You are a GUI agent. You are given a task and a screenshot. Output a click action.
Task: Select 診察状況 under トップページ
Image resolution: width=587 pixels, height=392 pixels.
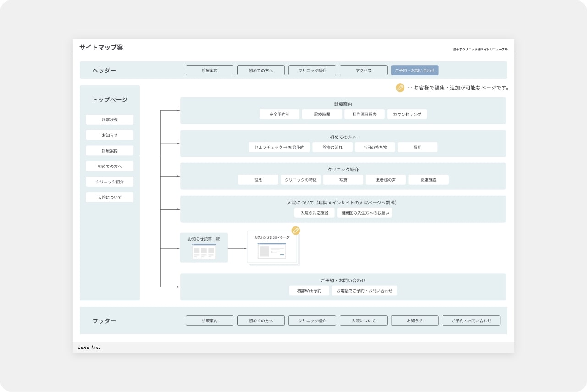click(x=109, y=119)
